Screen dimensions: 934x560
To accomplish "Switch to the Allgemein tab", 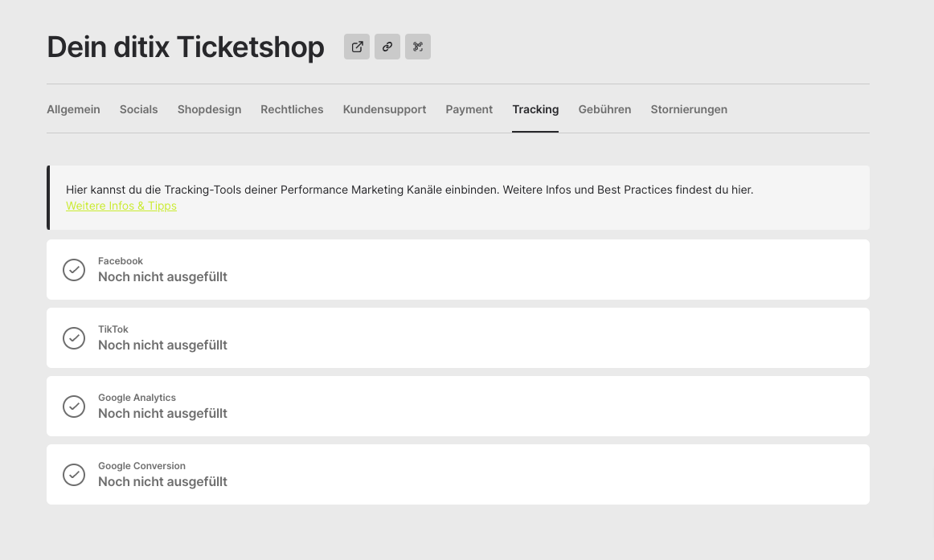I will click(x=73, y=109).
